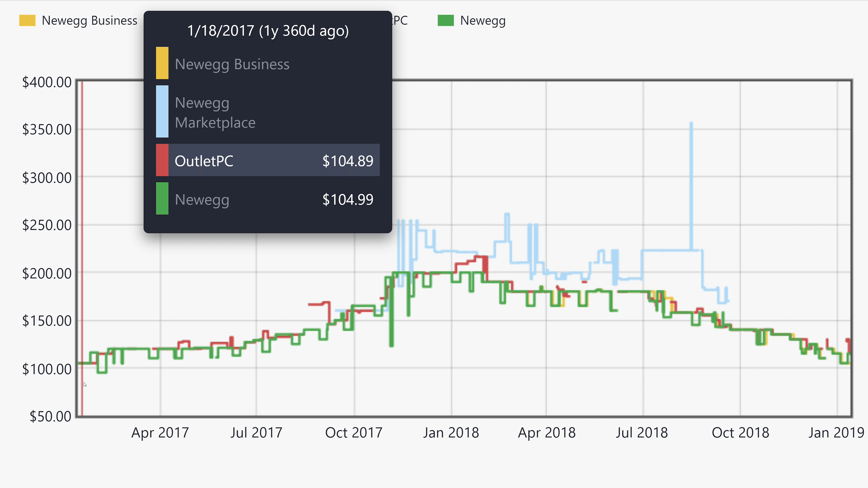The width and height of the screenshot is (868, 488).
Task: Click the $50.00 y-axis label
Action: point(51,416)
